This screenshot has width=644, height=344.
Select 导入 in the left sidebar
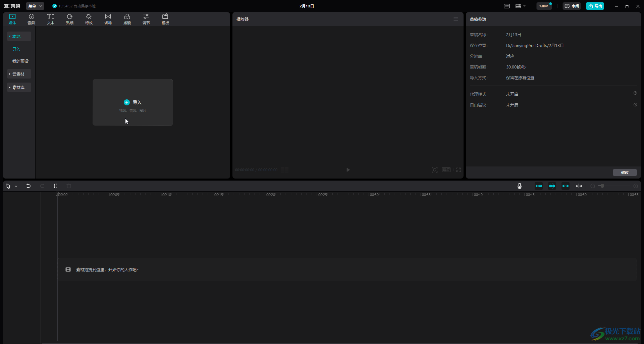16,49
